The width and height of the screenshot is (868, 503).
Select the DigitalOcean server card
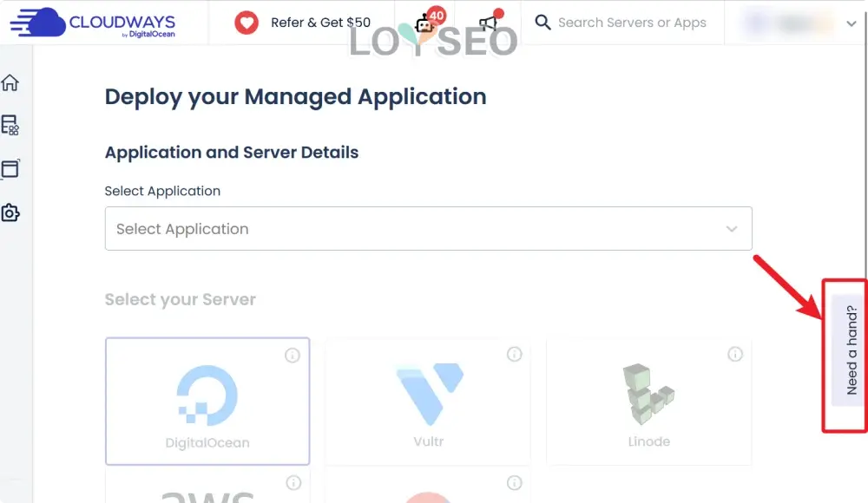coord(207,402)
